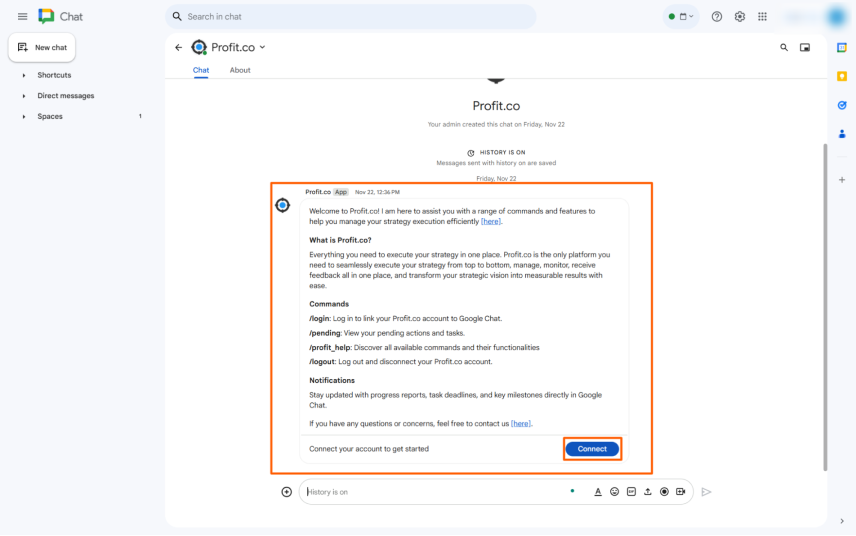Open the Help question mark icon
Image resolution: width=856 pixels, height=536 pixels.
coord(717,16)
